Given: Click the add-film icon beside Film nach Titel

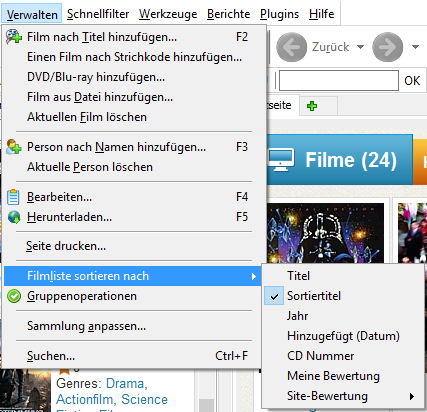Looking at the screenshot, I should pos(14,37).
